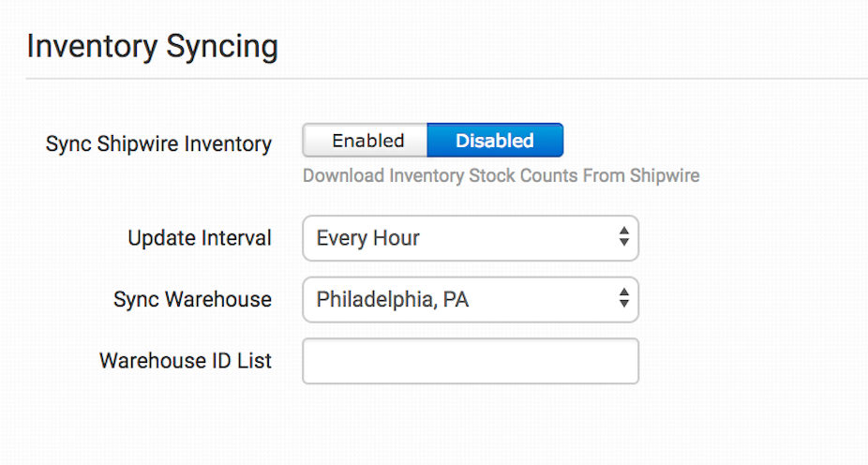Click the Update Interval label

coord(200,238)
